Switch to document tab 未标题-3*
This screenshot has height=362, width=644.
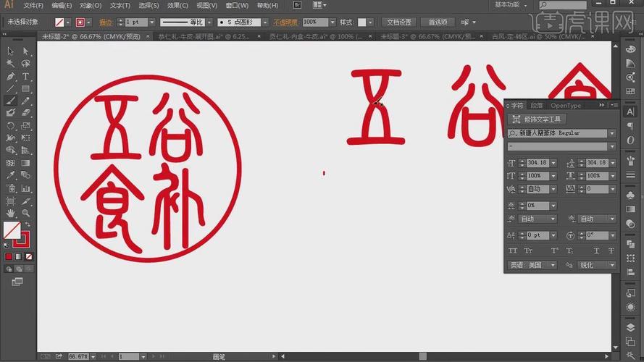[427, 36]
